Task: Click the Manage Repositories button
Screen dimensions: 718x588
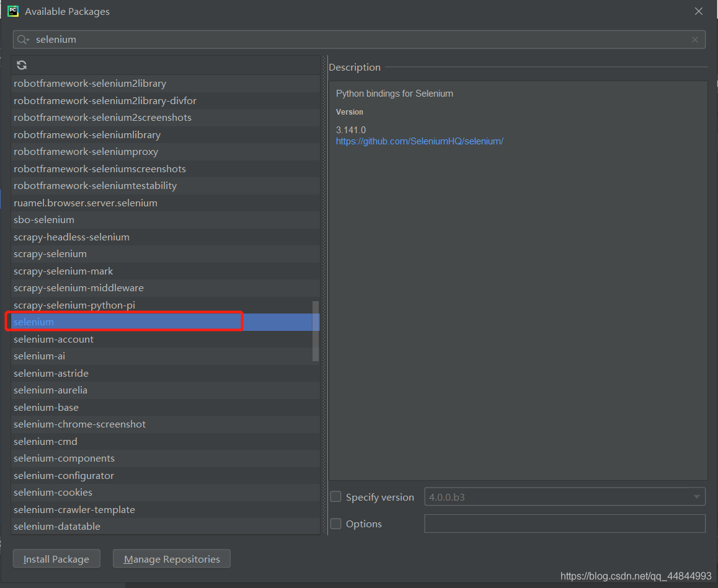Action: [x=172, y=559]
